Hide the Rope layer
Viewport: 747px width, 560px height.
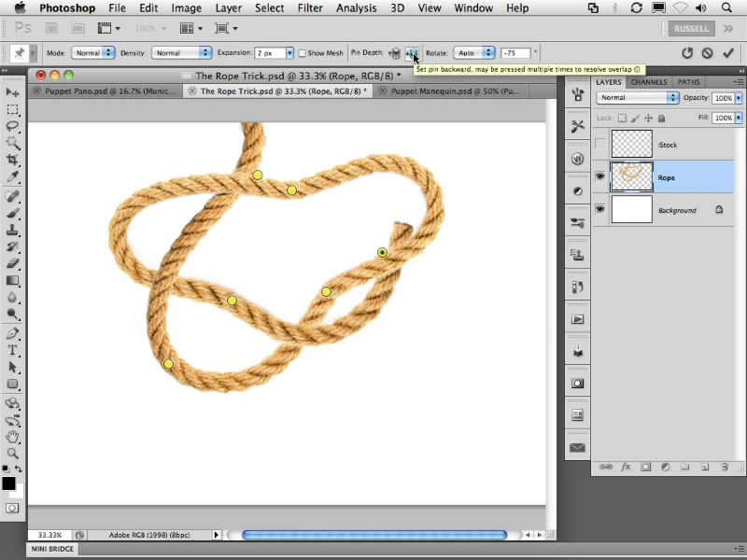(599, 177)
